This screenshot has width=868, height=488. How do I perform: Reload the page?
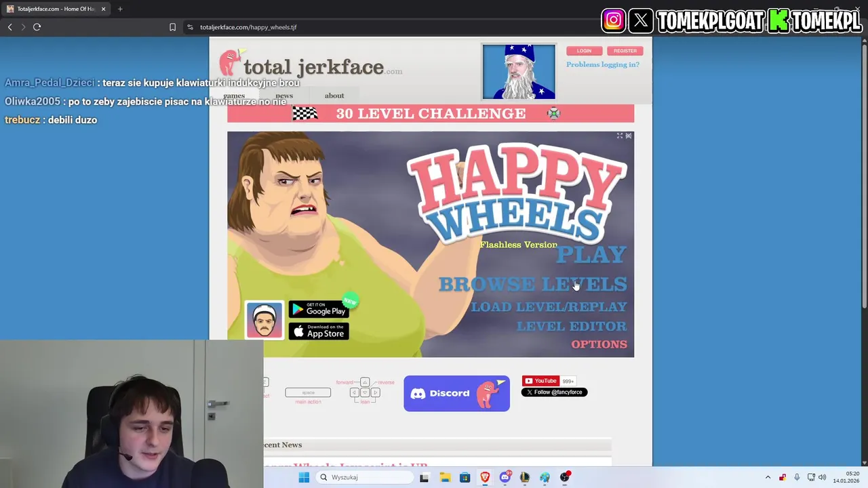[x=37, y=27]
